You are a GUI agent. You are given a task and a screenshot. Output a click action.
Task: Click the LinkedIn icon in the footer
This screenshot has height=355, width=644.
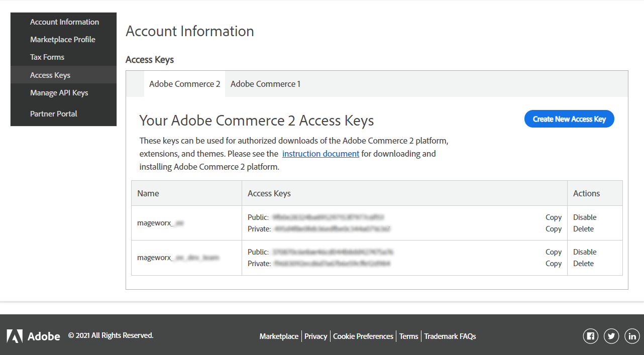pos(631,336)
